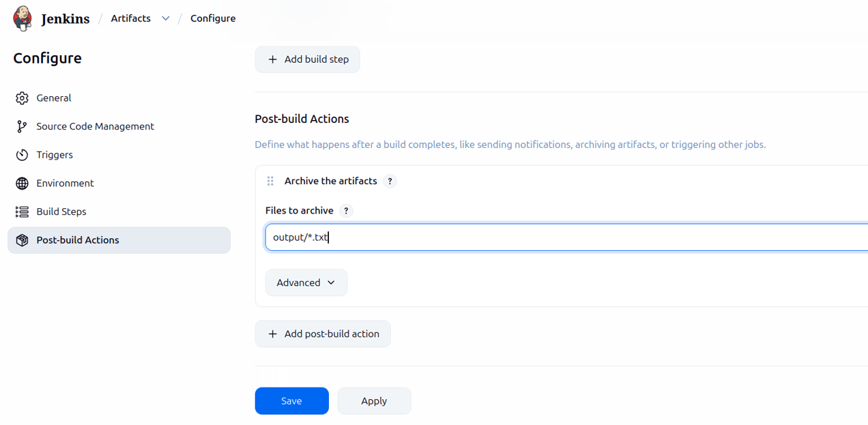Open the Configure breadcrumb item
This screenshot has height=425, width=868.
pyautogui.click(x=213, y=18)
